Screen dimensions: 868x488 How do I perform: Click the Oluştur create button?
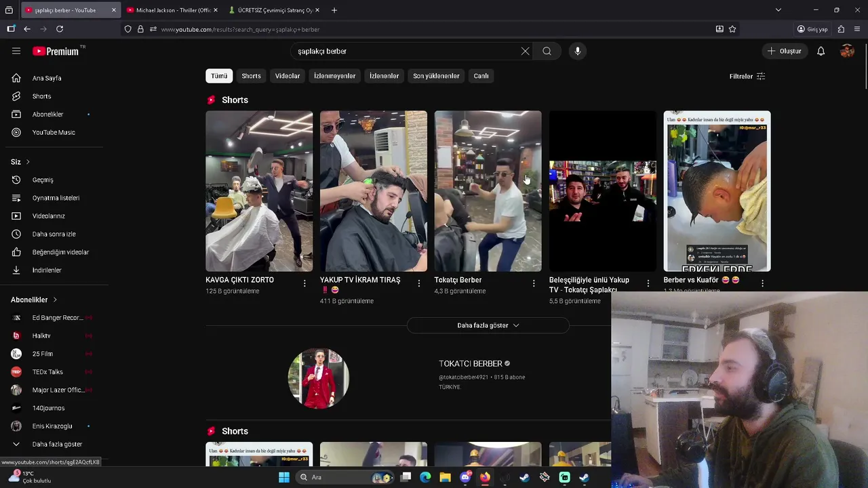coord(785,51)
